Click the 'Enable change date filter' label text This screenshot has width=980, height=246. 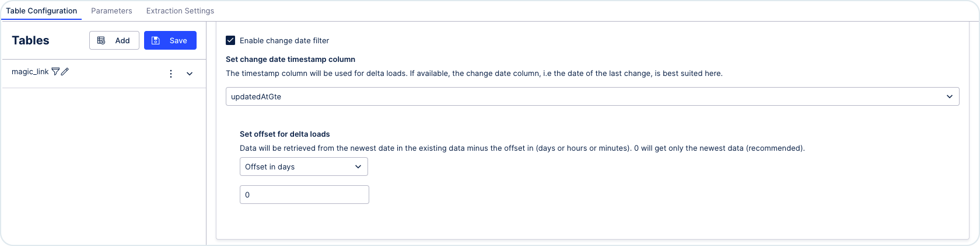pyautogui.click(x=284, y=40)
